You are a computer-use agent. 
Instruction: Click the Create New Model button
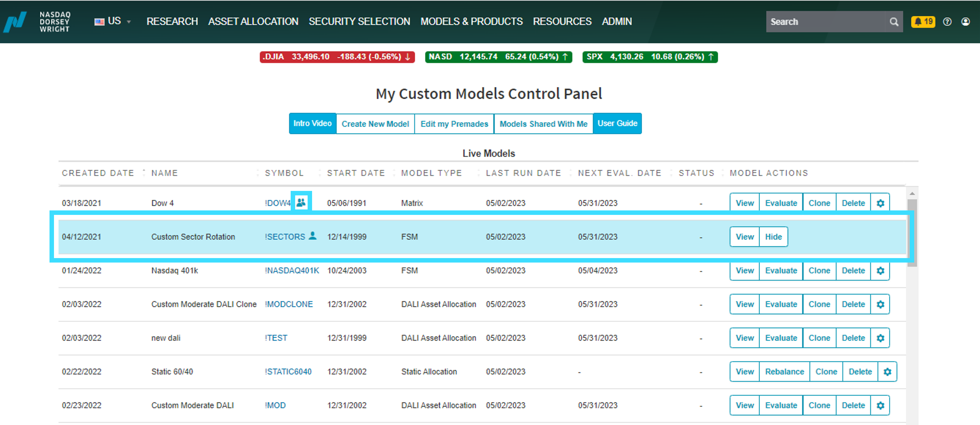click(x=375, y=124)
